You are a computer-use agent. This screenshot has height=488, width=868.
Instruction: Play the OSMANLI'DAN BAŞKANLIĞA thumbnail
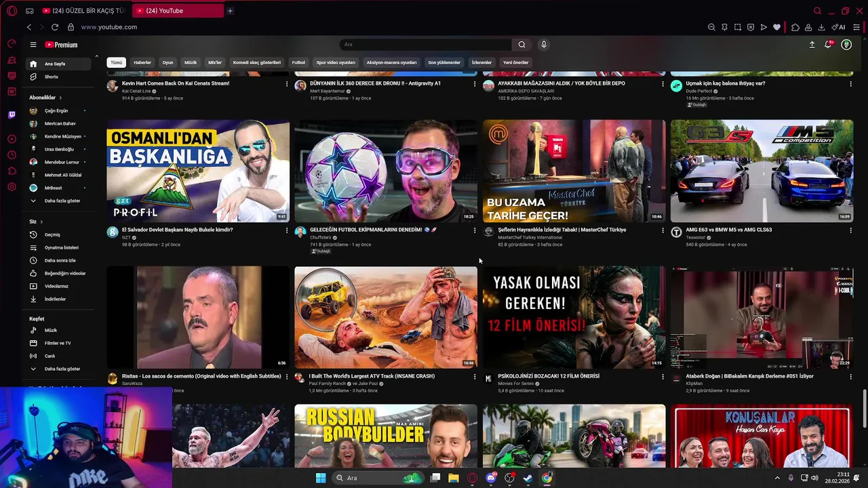pyautogui.click(x=198, y=171)
